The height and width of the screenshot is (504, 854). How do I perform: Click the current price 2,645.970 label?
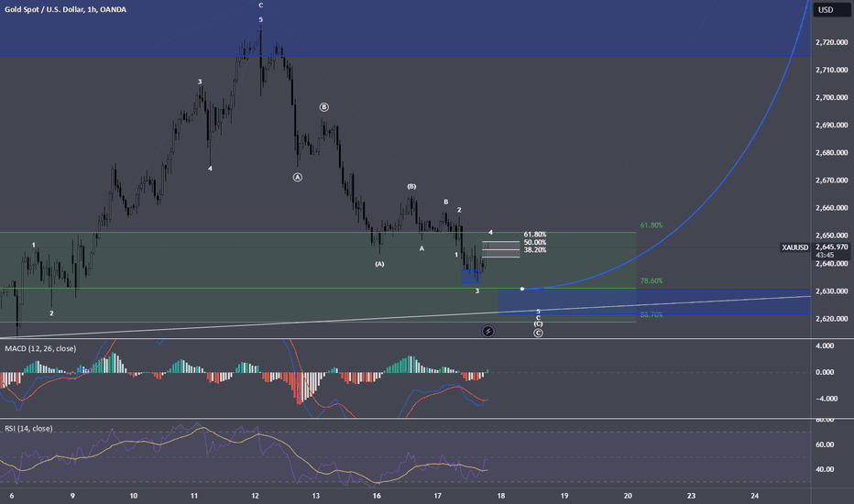[x=832, y=247]
